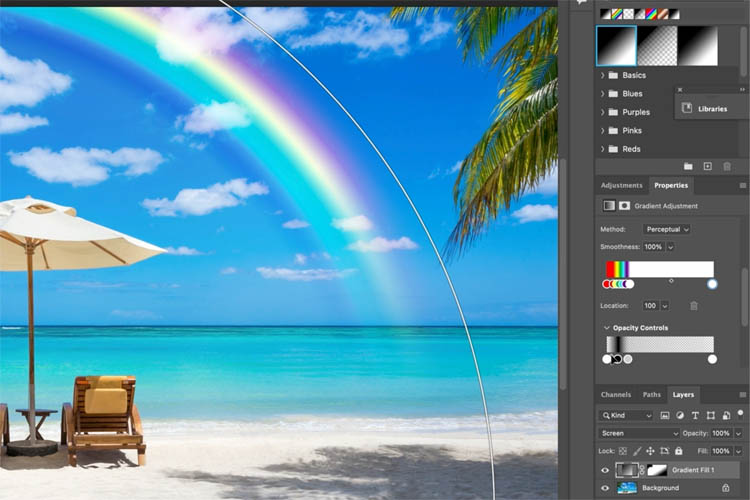Click the link icon on Gradient Fill 1

pos(642,470)
